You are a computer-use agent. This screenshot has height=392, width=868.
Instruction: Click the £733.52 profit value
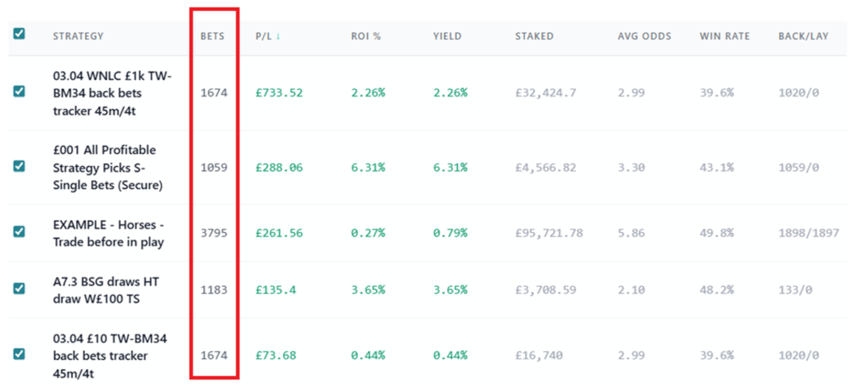click(x=279, y=92)
